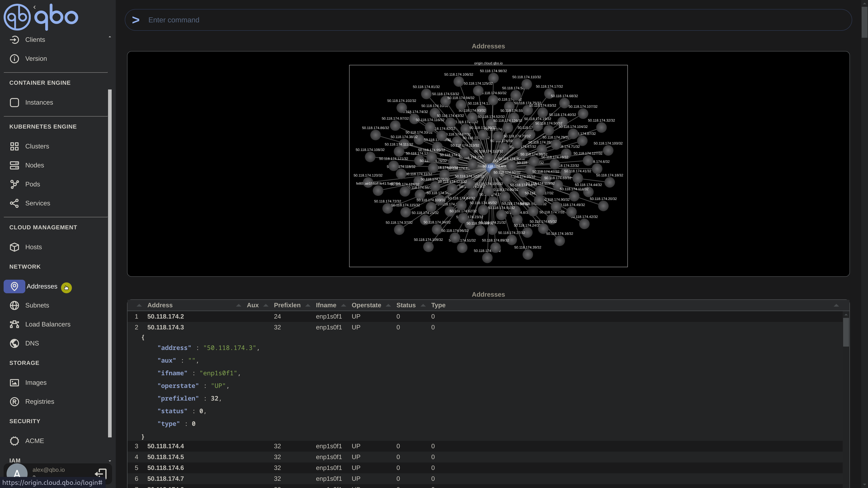Click the Nodes link label
Screen dimensions: 868x488
click(x=35, y=165)
